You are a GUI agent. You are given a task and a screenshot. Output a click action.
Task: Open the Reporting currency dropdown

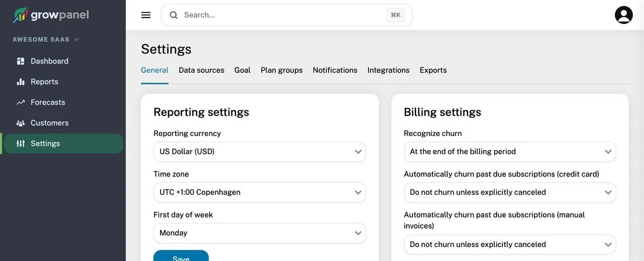click(260, 151)
